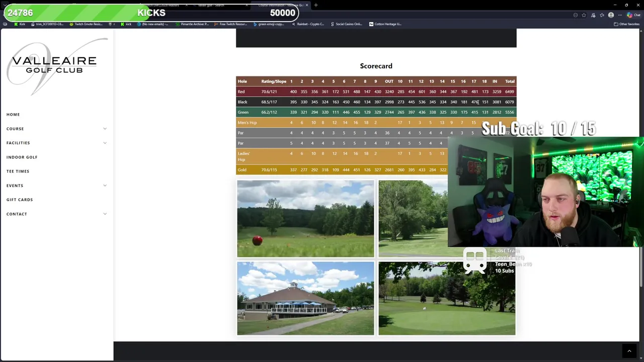Click Red total yardage 6499

click(510, 92)
